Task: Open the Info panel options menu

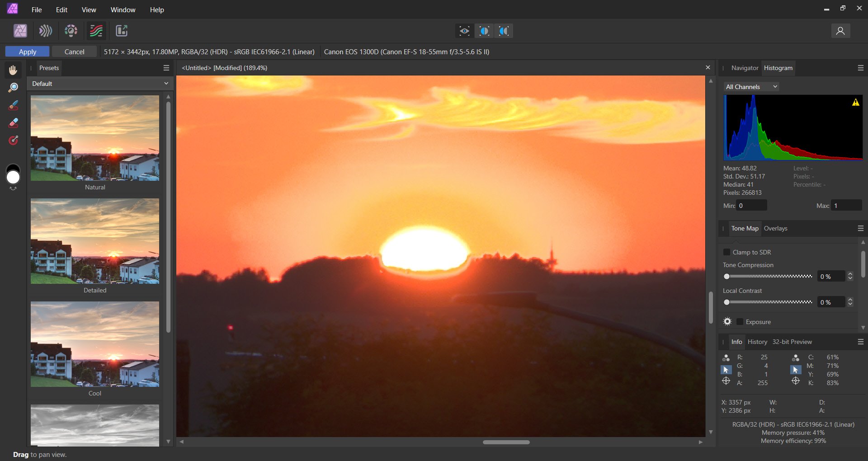Action: pyautogui.click(x=861, y=342)
